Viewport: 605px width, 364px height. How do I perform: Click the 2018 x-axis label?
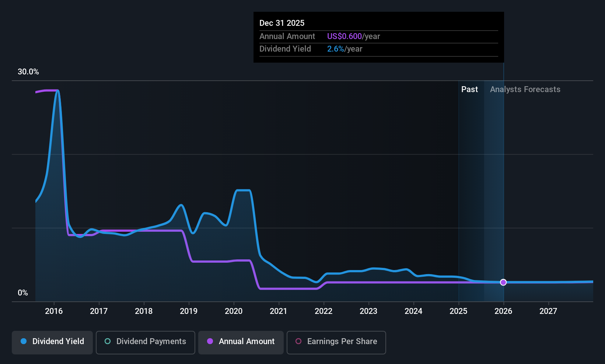click(x=144, y=311)
